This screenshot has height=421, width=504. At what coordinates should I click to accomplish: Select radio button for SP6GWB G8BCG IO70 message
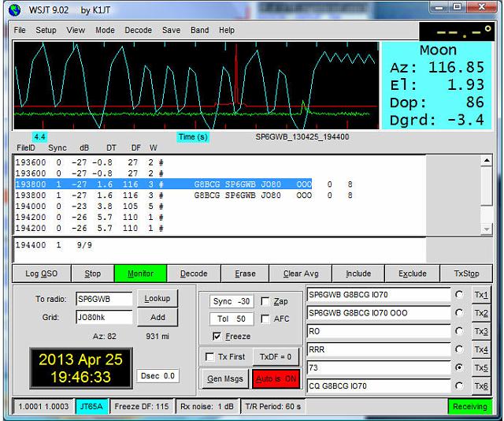click(459, 295)
